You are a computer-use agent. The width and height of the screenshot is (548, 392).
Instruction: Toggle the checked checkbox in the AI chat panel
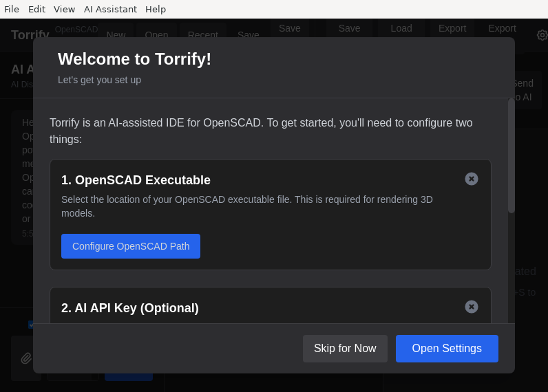(31, 325)
